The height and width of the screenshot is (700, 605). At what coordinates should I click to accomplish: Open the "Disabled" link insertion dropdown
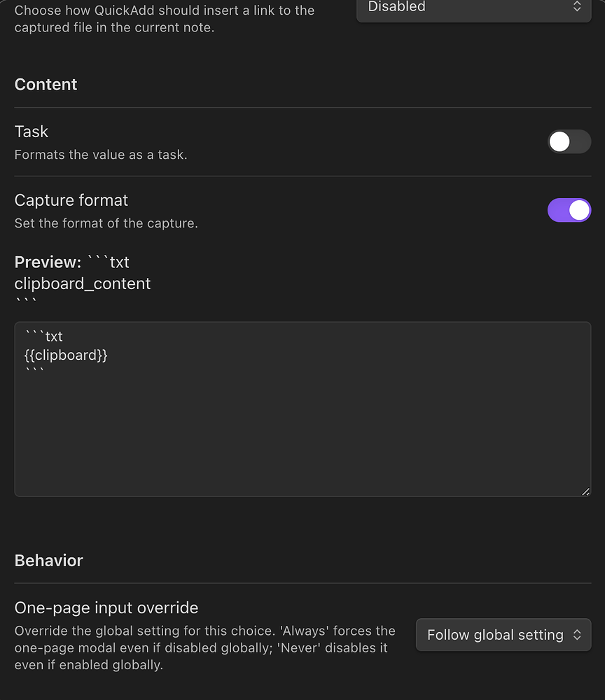(473, 7)
